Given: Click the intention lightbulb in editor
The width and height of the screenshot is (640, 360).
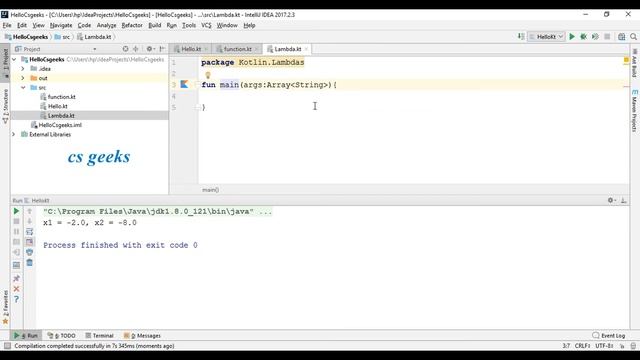Looking at the screenshot, I should [x=208, y=75].
